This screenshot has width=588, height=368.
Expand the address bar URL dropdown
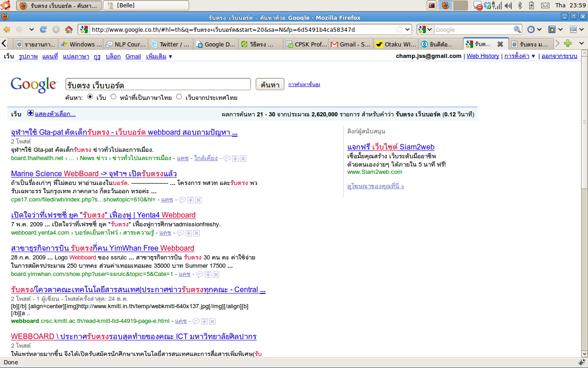(407, 29)
